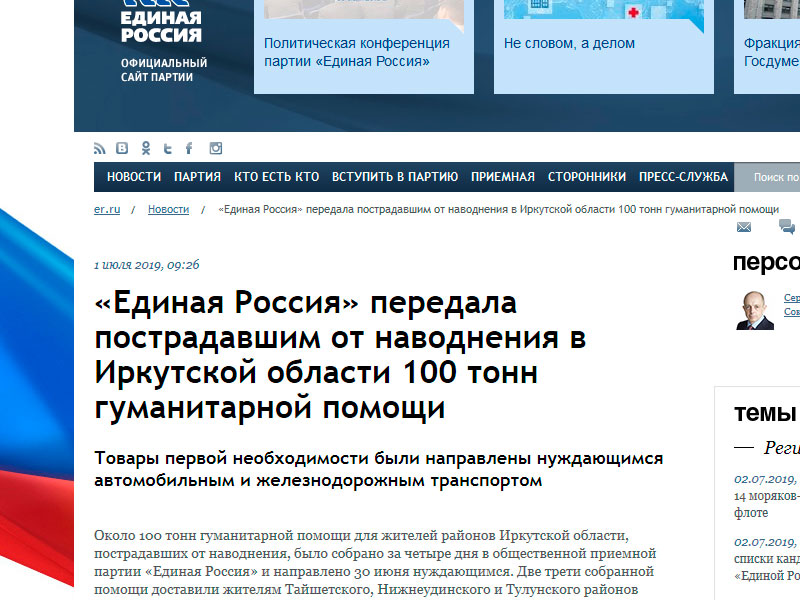Open the RSS feed icon
This screenshot has width=800, height=600.
(100, 149)
